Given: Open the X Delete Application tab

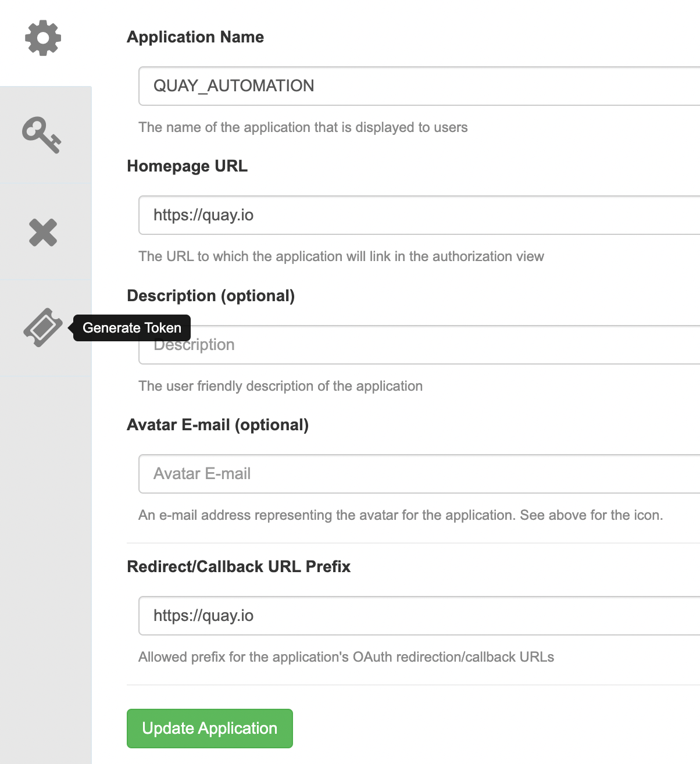Looking at the screenshot, I should [43, 233].
